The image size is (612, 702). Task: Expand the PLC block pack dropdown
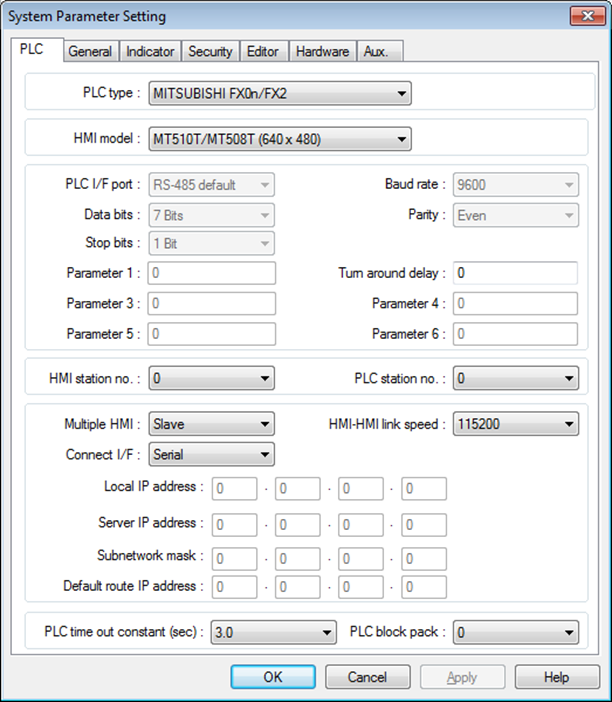[515, 632]
